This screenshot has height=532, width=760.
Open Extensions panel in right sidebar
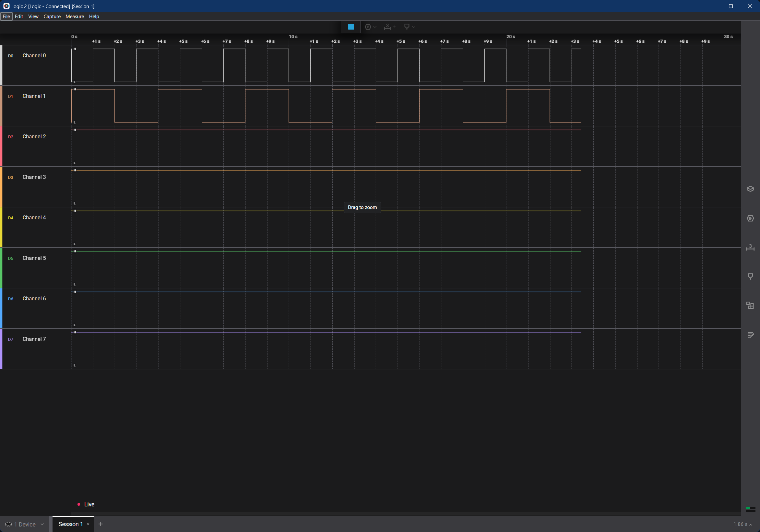tap(750, 306)
